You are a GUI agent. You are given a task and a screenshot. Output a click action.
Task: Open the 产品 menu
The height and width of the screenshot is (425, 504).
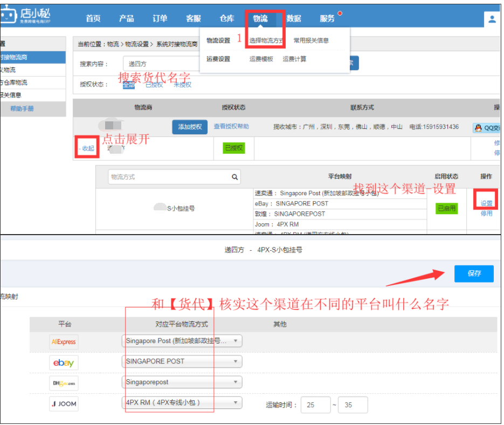tap(127, 19)
